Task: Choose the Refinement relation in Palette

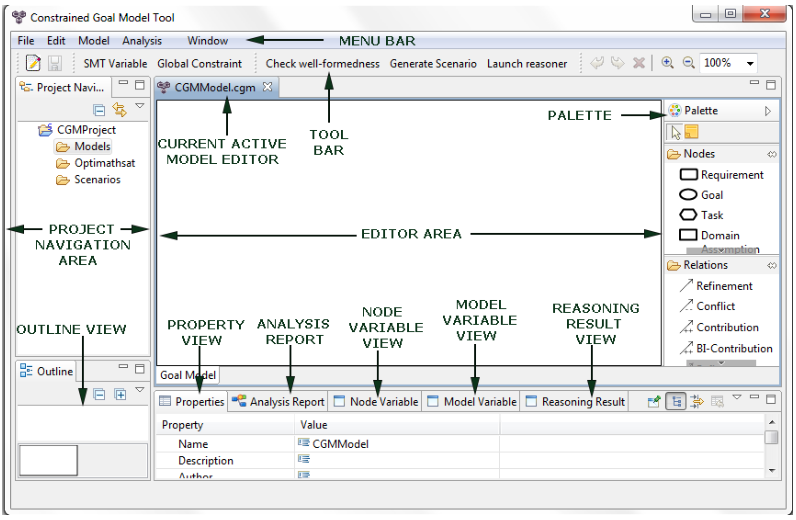Action: click(716, 286)
